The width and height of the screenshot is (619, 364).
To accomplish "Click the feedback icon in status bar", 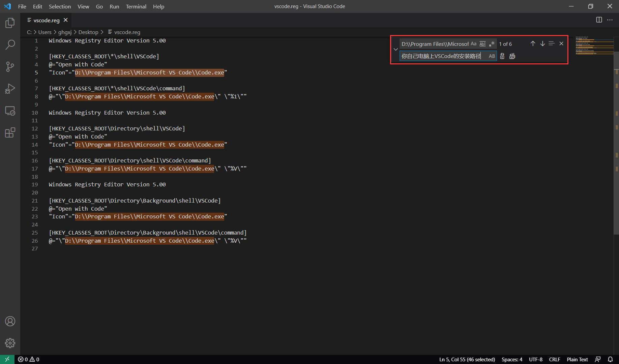I will [598, 359].
